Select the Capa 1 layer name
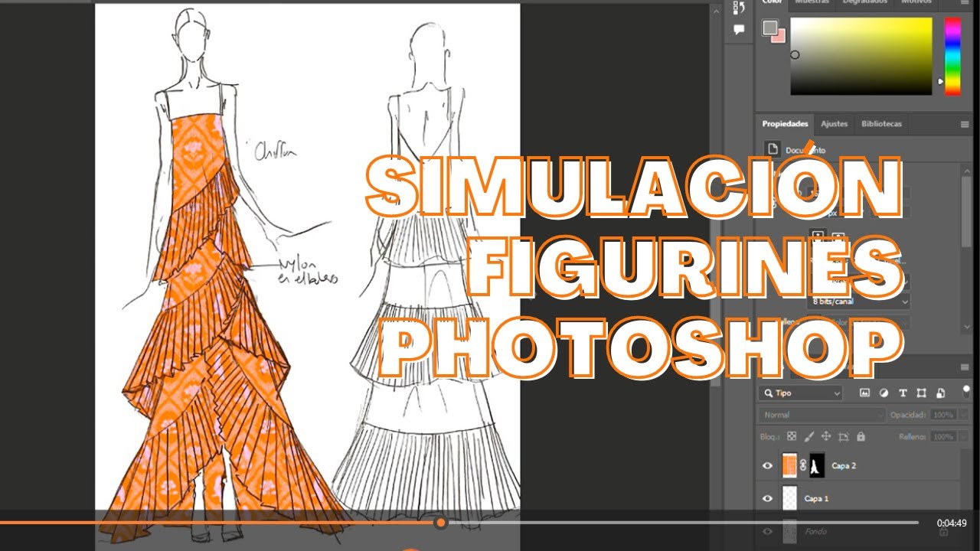Image resolution: width=980 pixels, height=551 pixels. point(816,499)
